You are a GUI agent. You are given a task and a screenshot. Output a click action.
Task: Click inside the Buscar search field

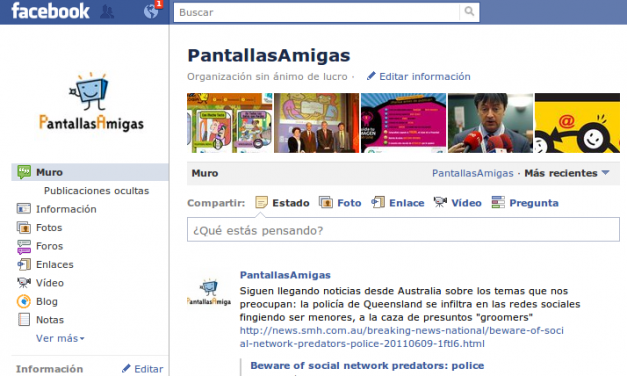pos(316,12)
